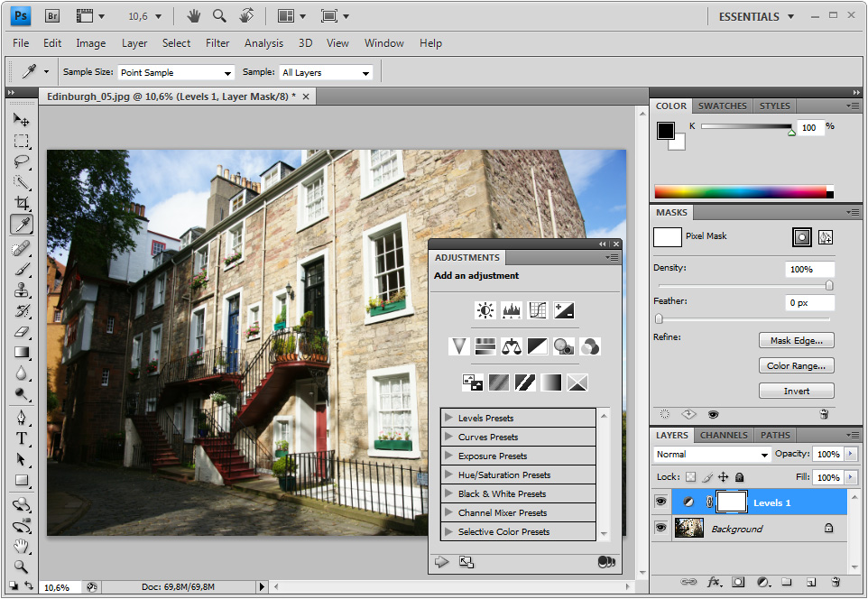This screenshot has width=868, height=599.
Task: Open the Sample Size dropdown
Action: [x=176, y=72]
